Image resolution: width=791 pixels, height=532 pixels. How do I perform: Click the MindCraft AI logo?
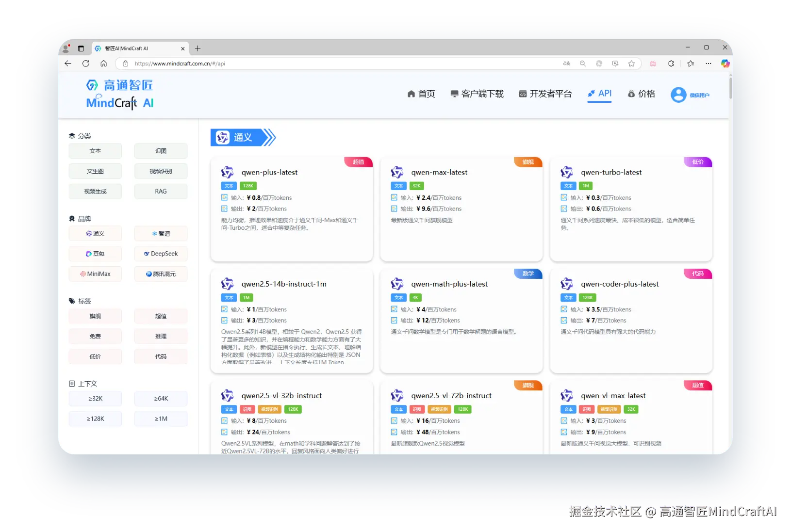click(120, 95)
